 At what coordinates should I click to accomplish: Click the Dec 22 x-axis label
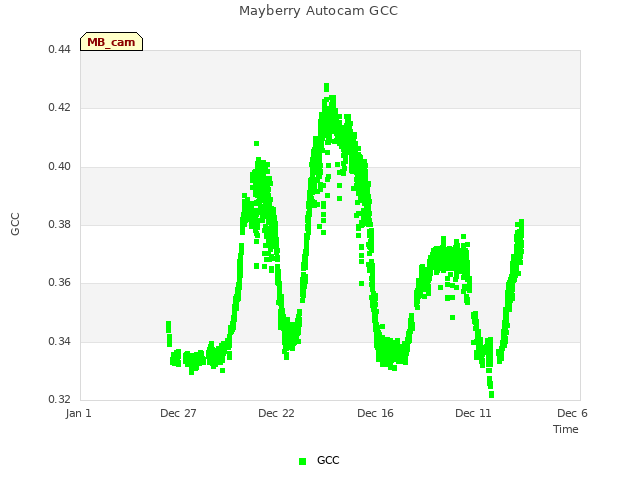coord(276,413)
